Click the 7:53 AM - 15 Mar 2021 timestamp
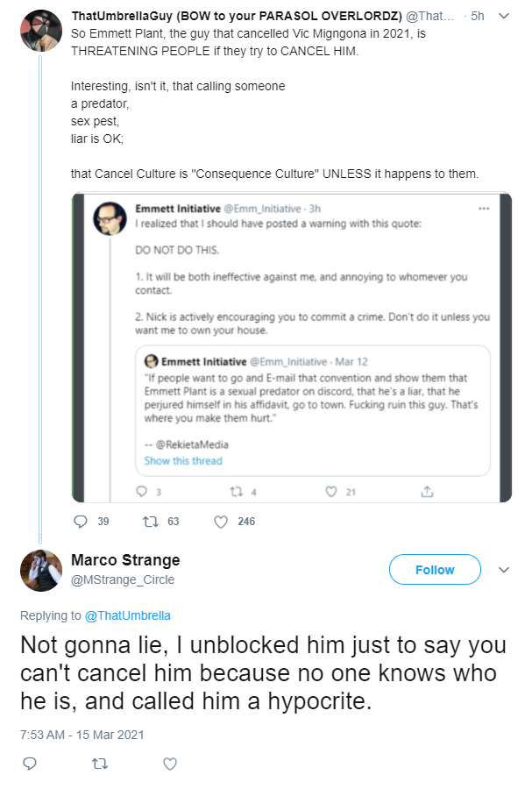Screen dimensions: 532x789 click(82, 735)
